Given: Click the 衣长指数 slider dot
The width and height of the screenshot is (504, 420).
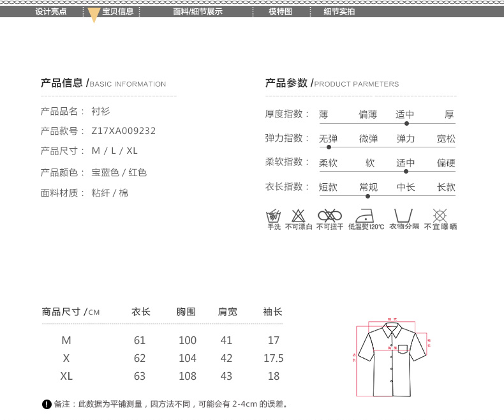Looking at the screenshot, I should click(x=367, y=196).
